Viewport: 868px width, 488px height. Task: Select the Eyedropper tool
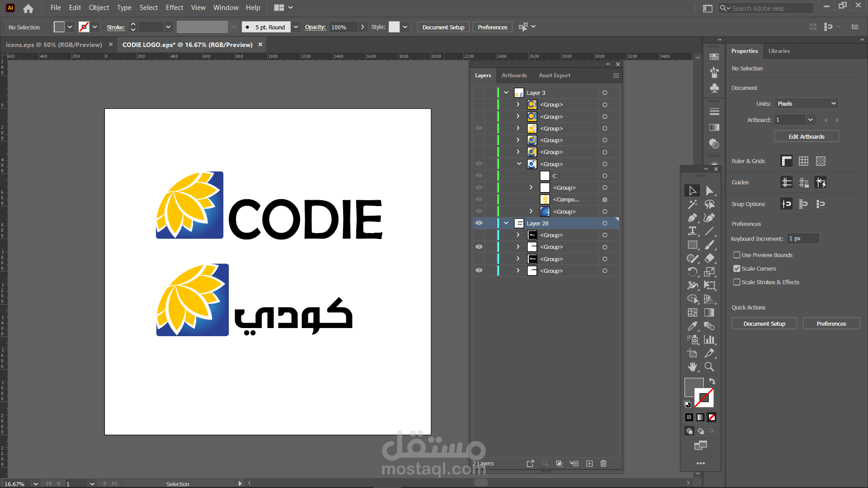[692, 326]
